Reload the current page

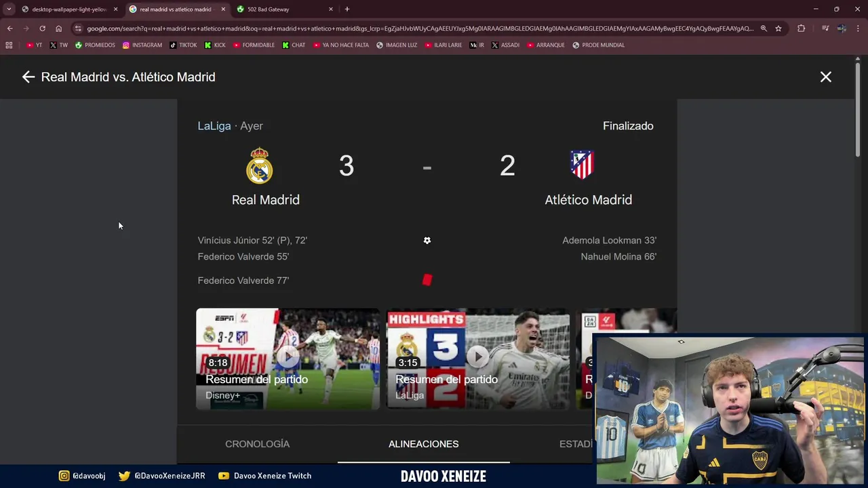point(42,28)
